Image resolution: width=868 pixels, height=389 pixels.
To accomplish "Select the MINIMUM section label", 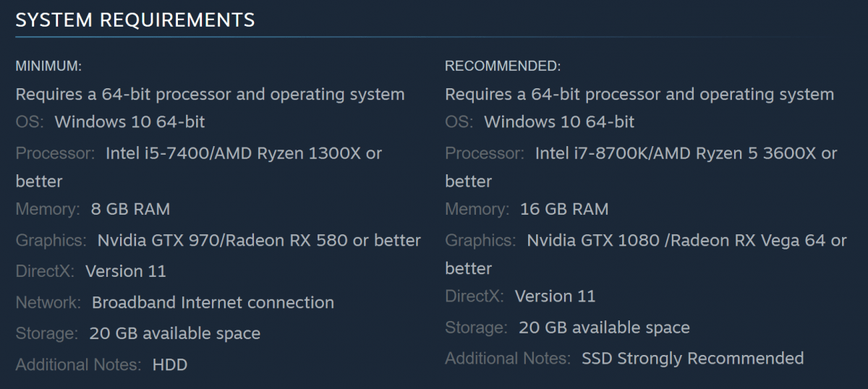I will click(x=48, y=67).
